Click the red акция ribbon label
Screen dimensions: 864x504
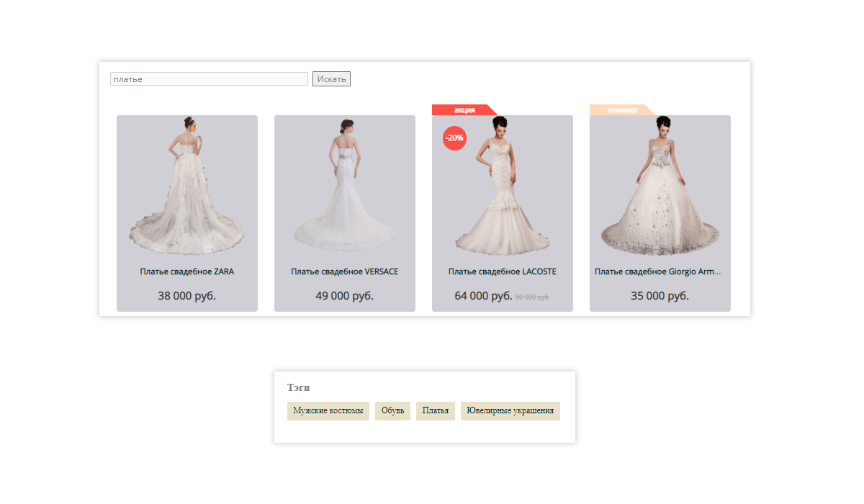point(464,110)
